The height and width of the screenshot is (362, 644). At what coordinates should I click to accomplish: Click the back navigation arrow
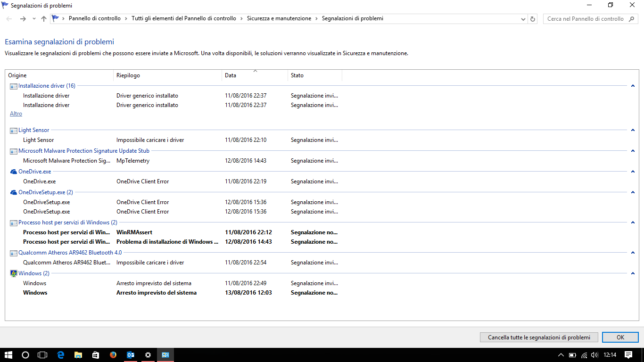(x=9, y=19)
